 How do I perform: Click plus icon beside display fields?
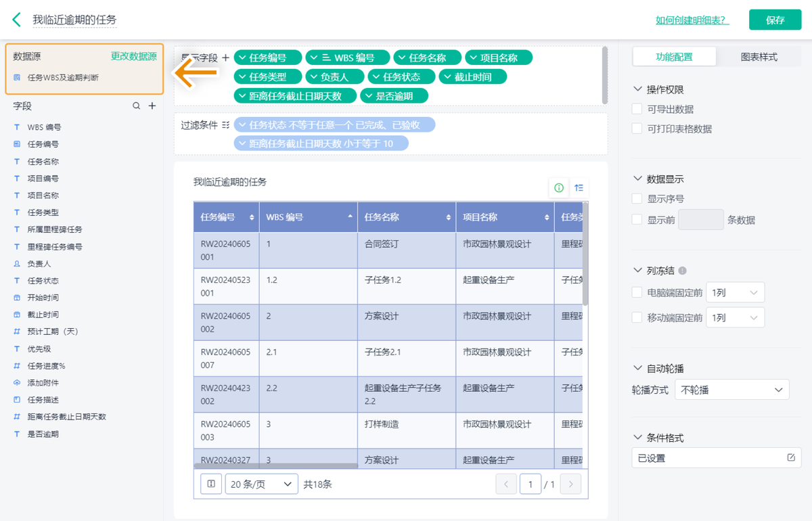point(226,58)
